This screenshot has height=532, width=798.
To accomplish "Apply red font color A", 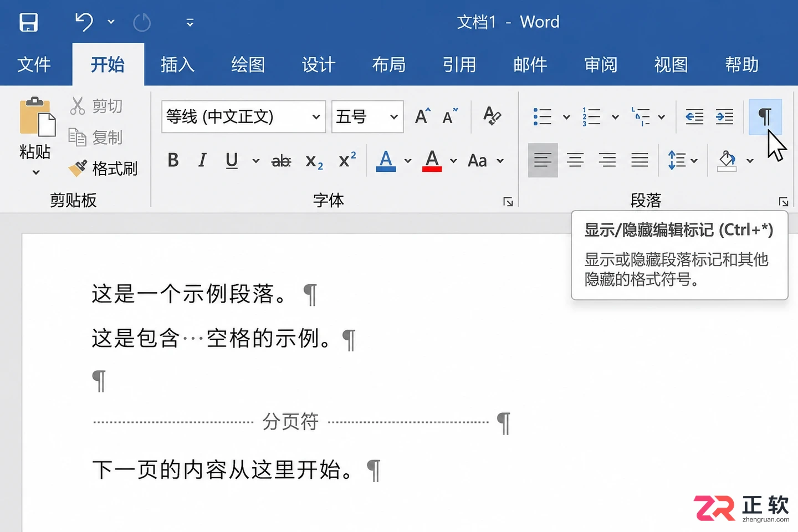I will [x=432, y=160].
